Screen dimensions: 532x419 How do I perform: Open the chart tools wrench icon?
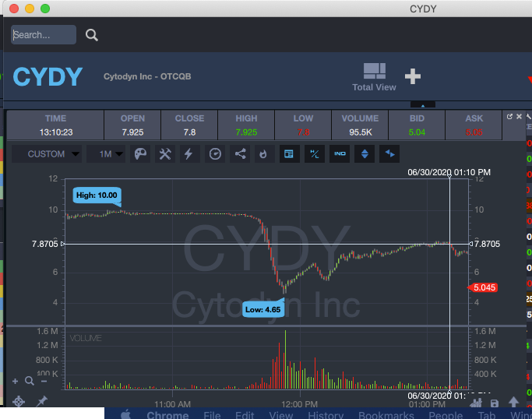[x=165, y=154]
